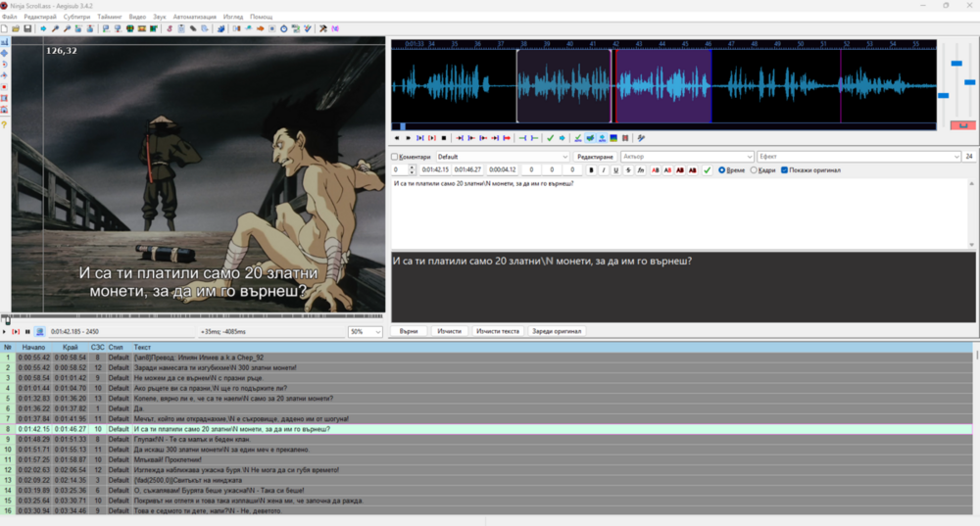Toggle auto-scroll audio display icon
This screenshot has width=980, height=526.
point(602,138)
